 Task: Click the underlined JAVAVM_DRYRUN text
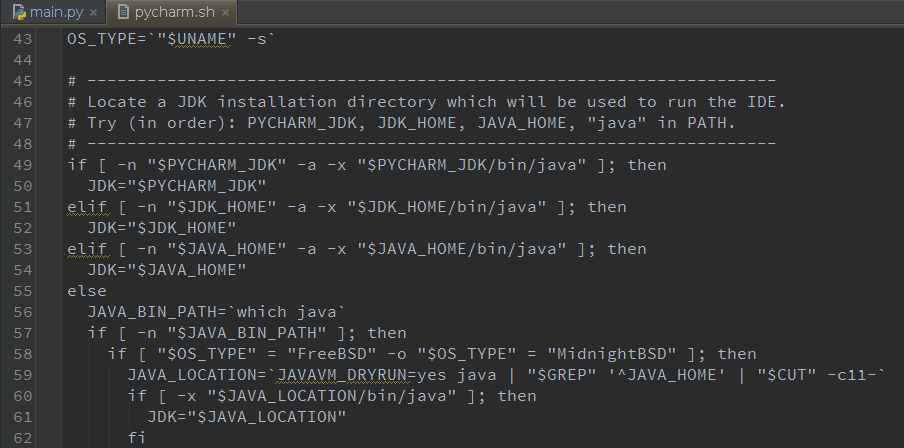(x=342, y=375)
